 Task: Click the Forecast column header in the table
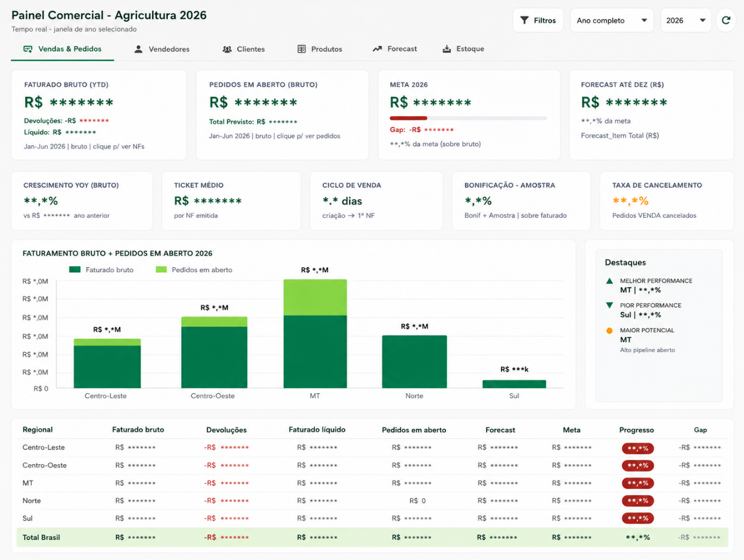pyautogui.click(x=500, y=430)
